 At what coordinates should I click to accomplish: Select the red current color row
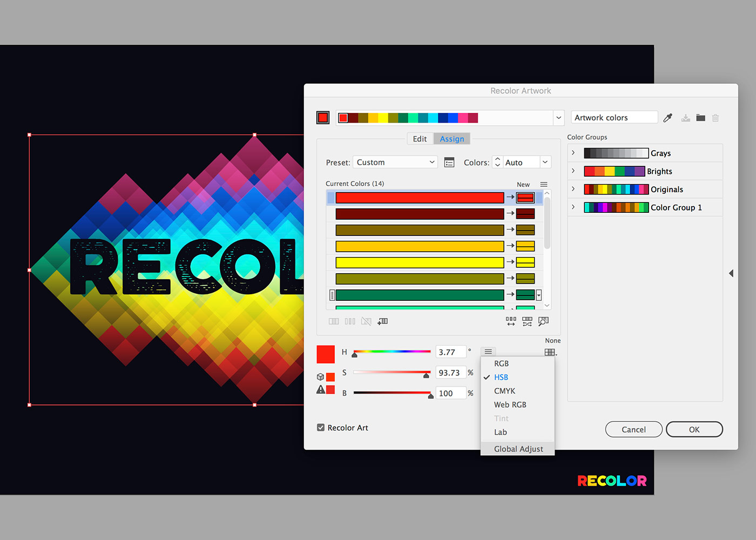pyautogui.click(x=420, y=198)
